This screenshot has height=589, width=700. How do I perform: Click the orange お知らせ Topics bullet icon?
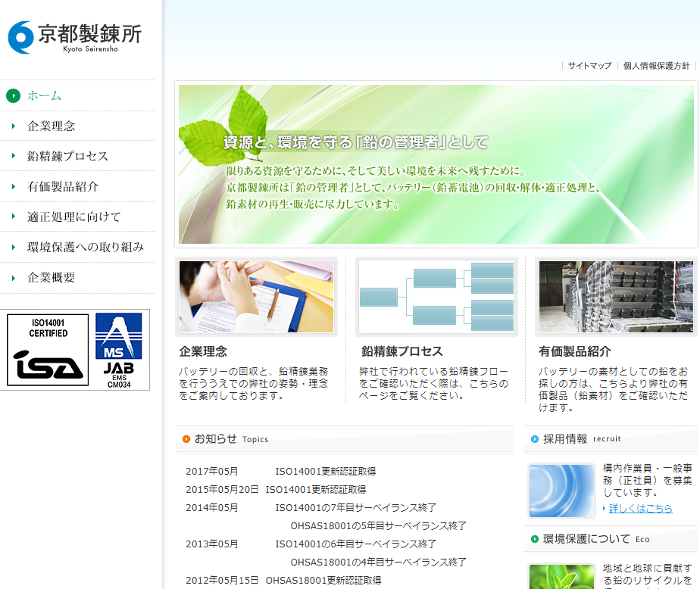click(x=186, y=439)
